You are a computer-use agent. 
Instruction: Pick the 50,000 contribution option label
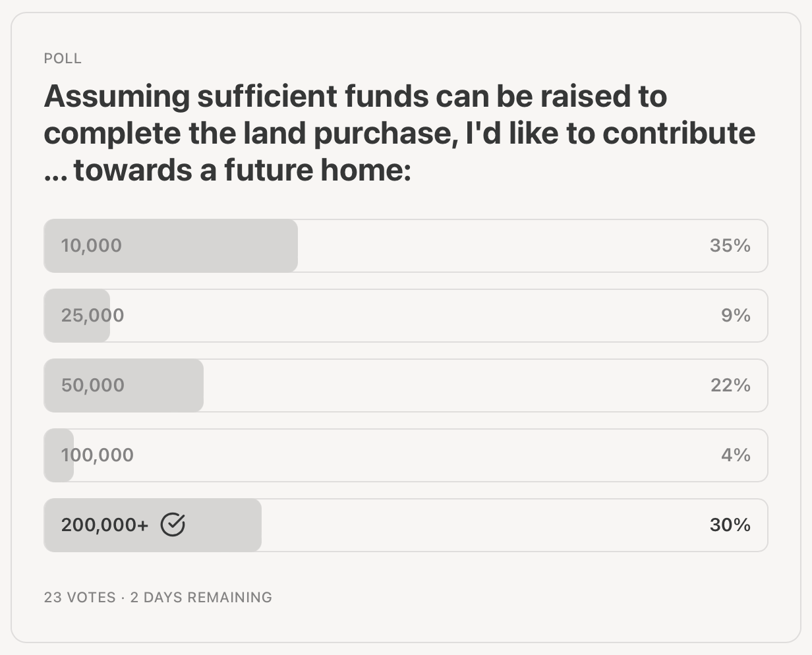tap(93, 385)
